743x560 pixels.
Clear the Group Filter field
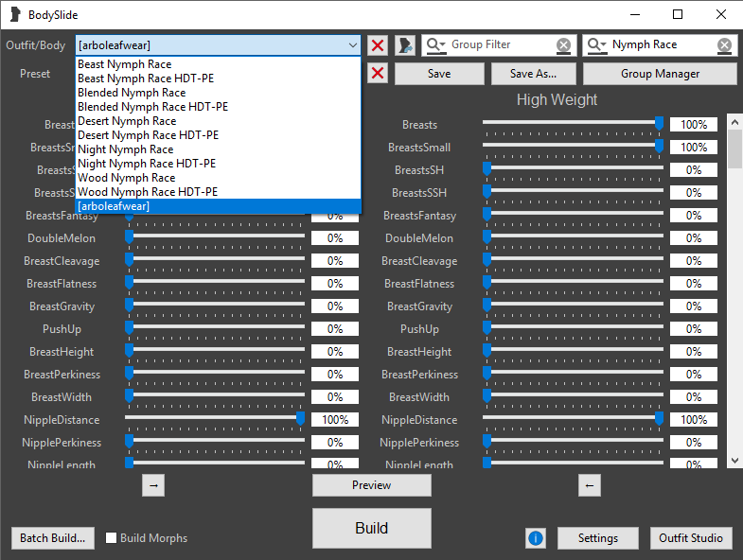coord(563,45)
